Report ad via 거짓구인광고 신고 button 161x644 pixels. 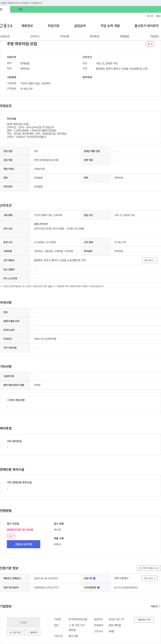(149, 568)
